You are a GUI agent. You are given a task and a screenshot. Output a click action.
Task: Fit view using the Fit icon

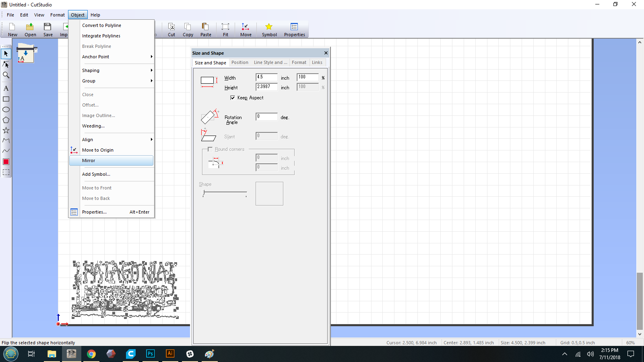(225, 30)
